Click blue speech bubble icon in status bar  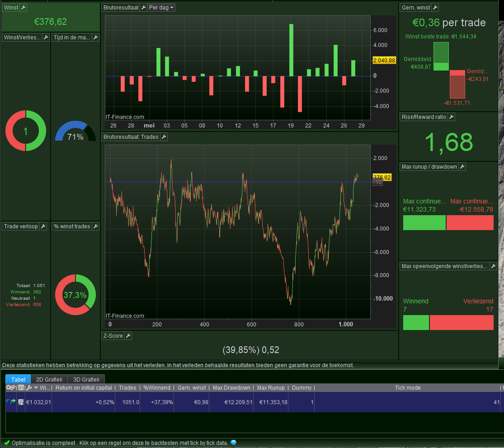click(x=234, y=443)
